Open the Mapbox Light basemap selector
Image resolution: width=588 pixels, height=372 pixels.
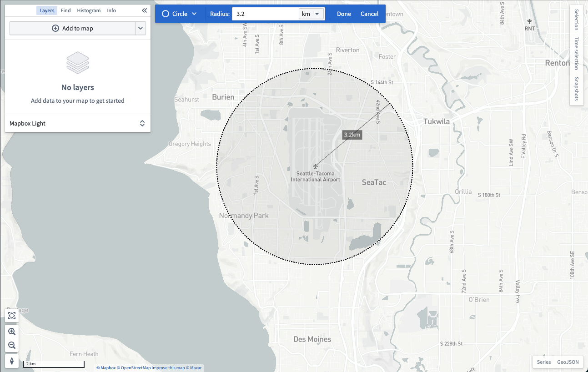[x=78, y=123]
